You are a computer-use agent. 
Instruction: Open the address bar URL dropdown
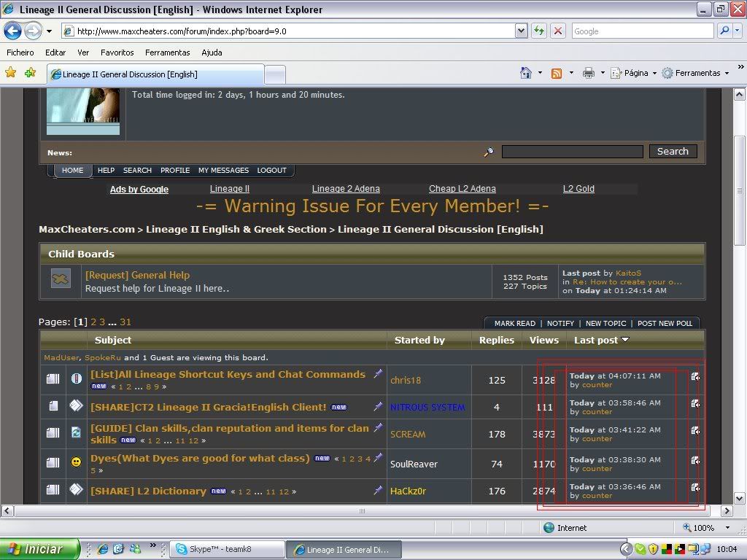521,31
